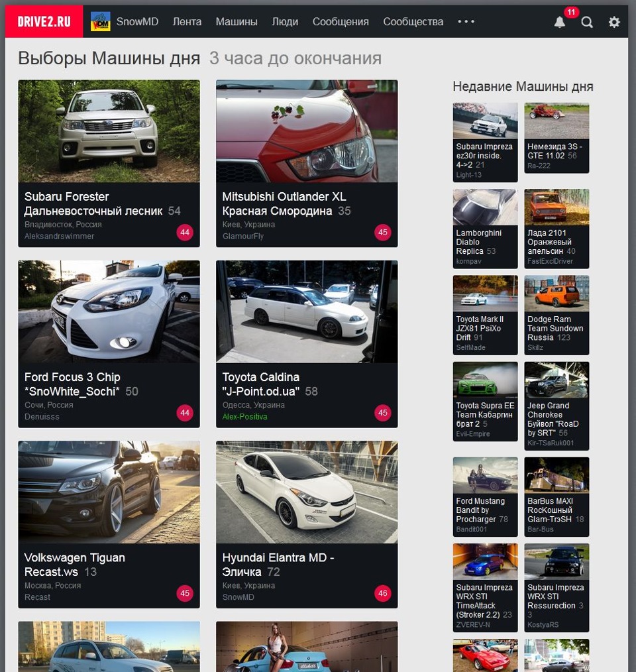Open Subaru Impreza WRX STI TimeAttack thumbnail

[x=485, y=561]
